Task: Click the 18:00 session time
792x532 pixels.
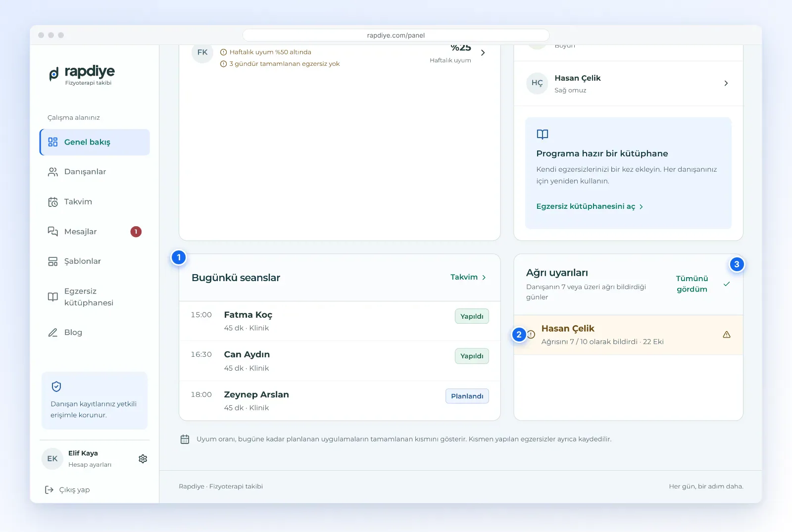Action: (x=201, y=394)
